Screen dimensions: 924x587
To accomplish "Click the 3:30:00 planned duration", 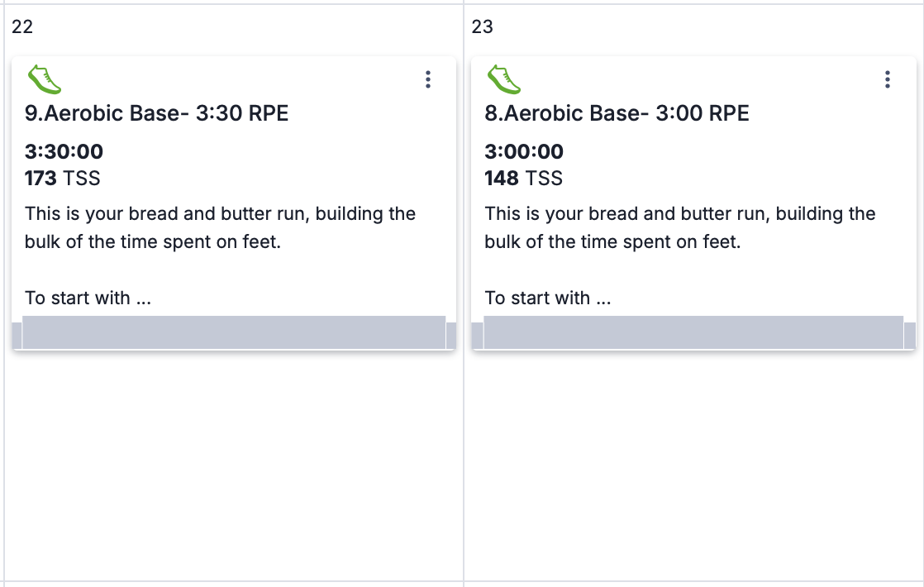I will click(x=64, y=152).
